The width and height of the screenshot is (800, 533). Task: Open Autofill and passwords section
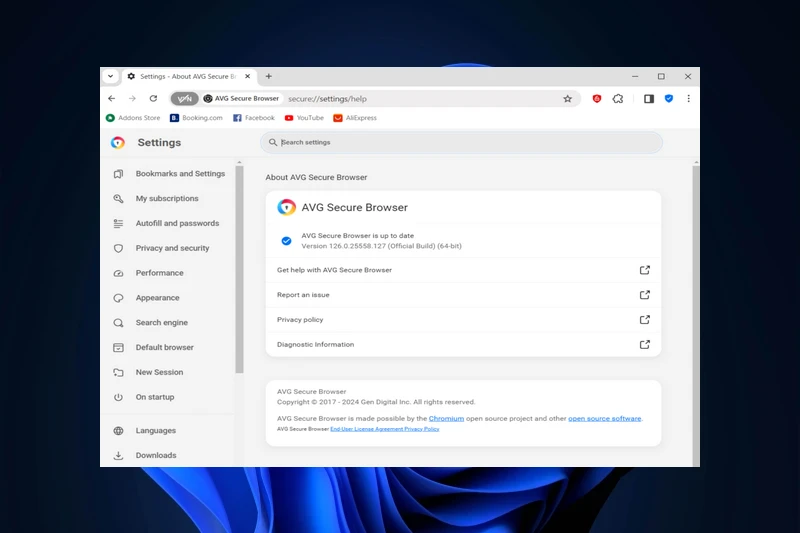[x=177, y=223]
